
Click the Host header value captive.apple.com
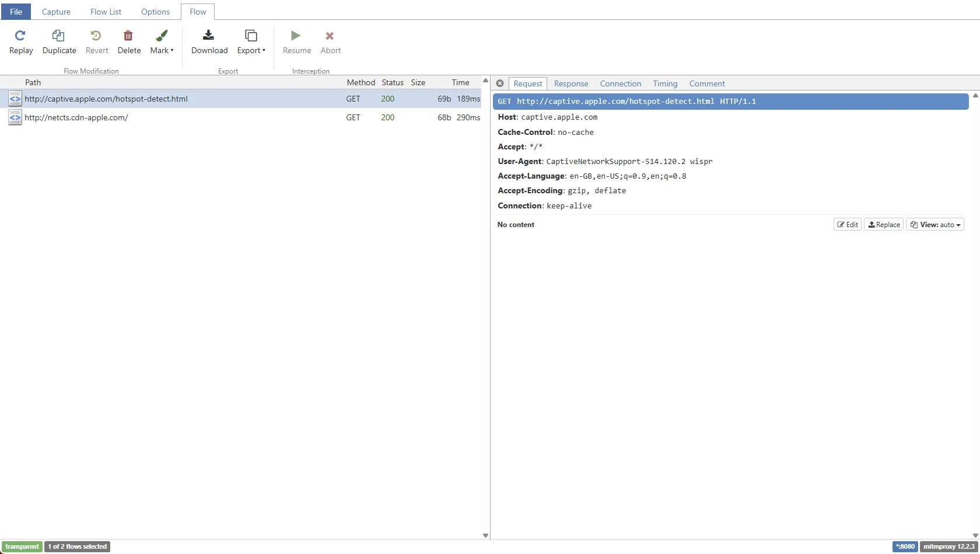click(x=559, y=117)
